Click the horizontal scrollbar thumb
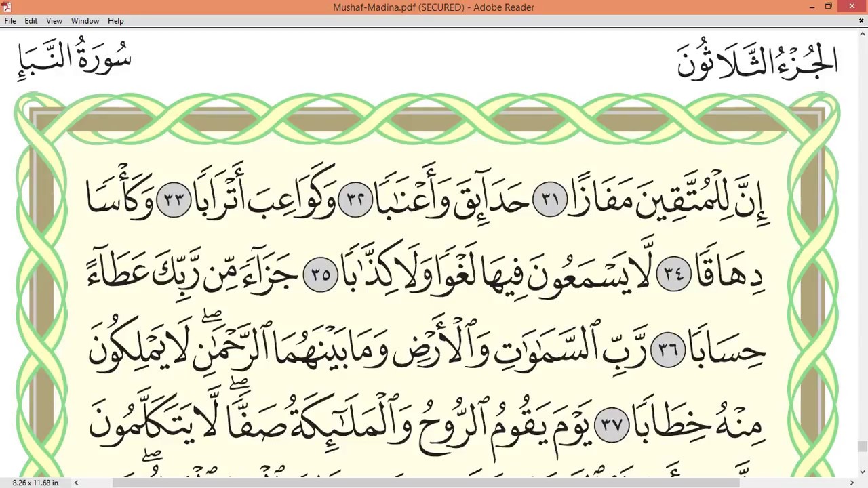This screenshot has height=488, width=868. click(x=426, y=483)
